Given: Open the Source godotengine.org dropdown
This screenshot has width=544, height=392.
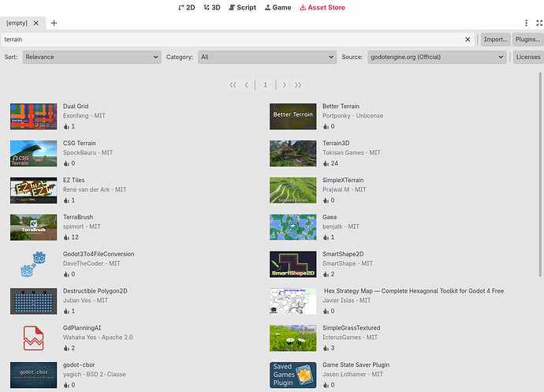Looking at the screenshot, I should pyautogui.click(x=437, y=57).
